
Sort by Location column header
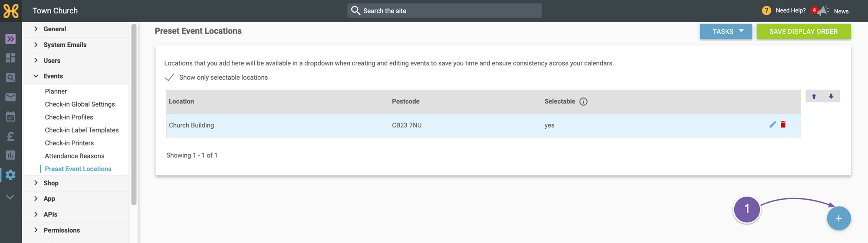pyautogui.click(x=181, y=102)
